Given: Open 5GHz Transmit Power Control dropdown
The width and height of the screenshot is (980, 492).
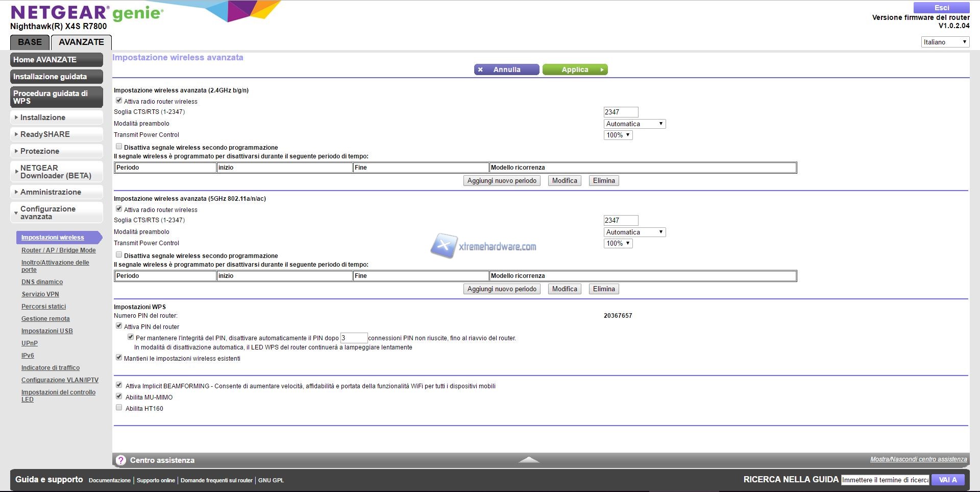Looking at the screenshot, I should (618, 243).
